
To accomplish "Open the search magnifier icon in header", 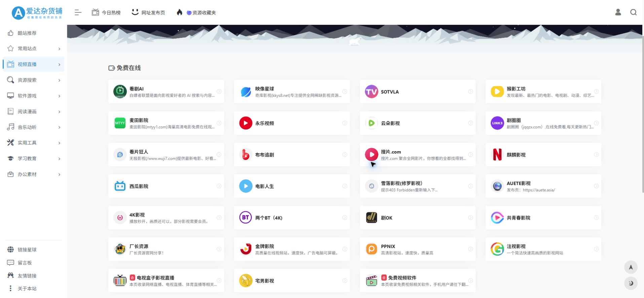I will pos(633,12).
